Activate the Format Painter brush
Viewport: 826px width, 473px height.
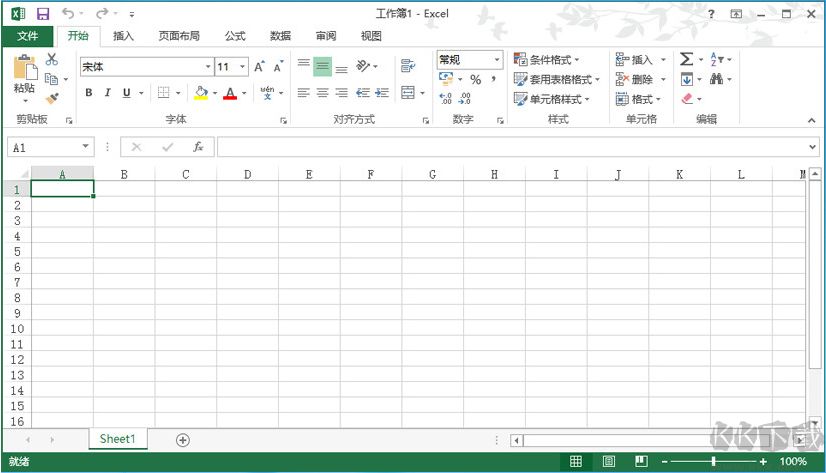coord(52,98)
